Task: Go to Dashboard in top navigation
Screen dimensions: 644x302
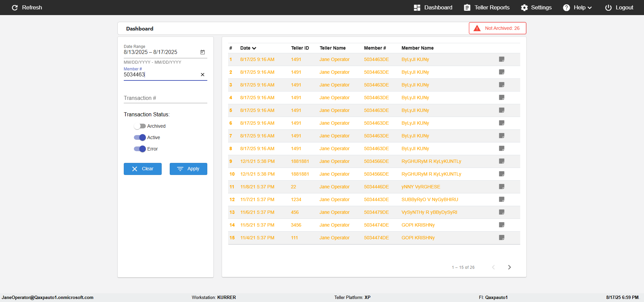Action: [433, 7]
